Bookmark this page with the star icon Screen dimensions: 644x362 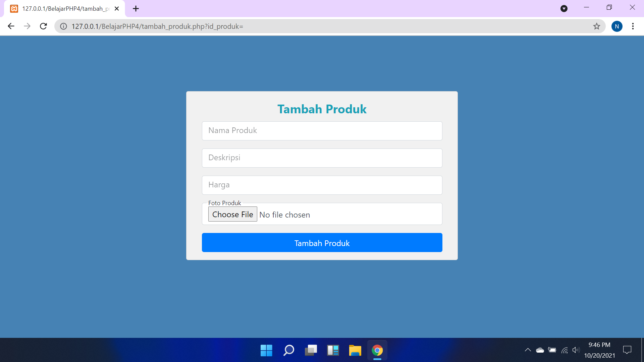click(597, 26)
